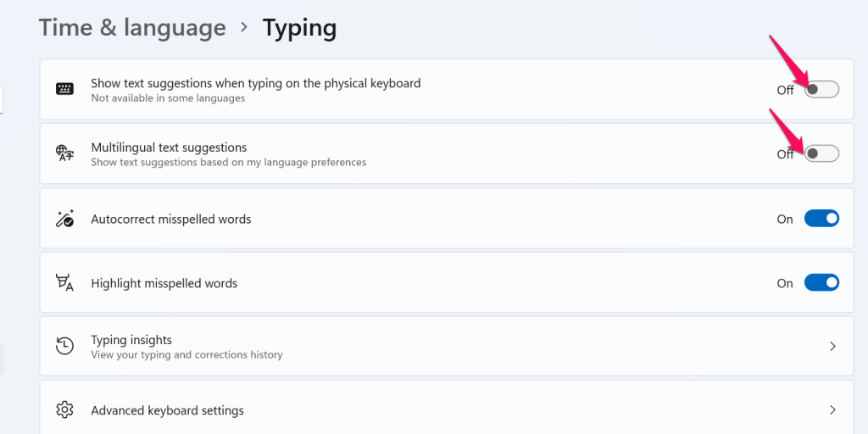The height and width of the screenshot is (434, 868).
Task: Click the Highlight misspelled words icon
Action: click(x=64, y=283)
